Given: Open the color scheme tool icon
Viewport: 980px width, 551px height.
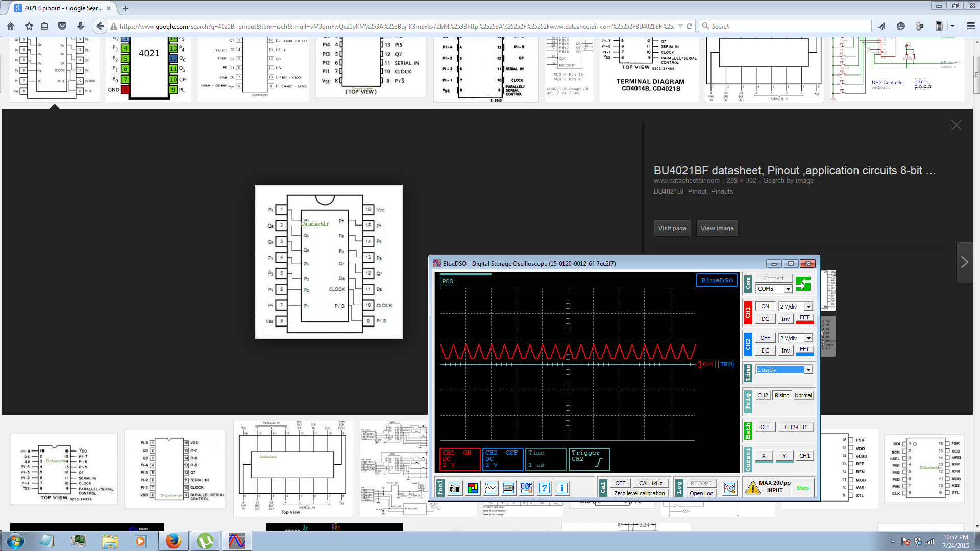Looking at the screenshot, I should click(473, 488).
